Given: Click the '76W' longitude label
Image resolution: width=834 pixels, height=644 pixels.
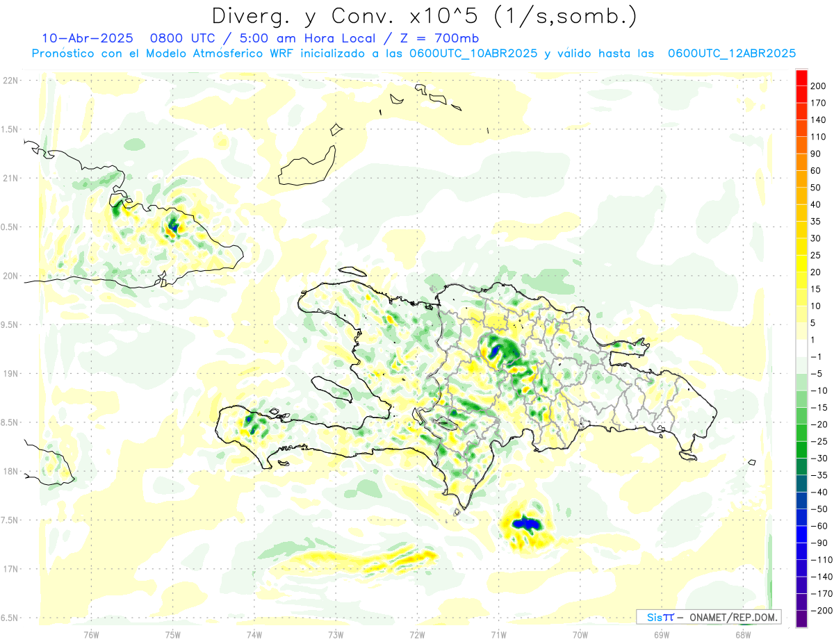Looking at the screenshot, I should click(x=91, y=634).
